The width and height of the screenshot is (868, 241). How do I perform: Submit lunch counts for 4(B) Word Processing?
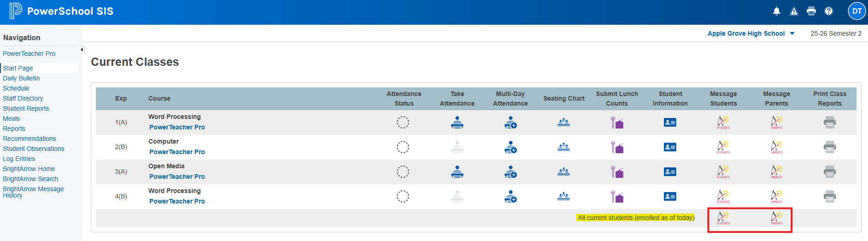tap(617, 197)
